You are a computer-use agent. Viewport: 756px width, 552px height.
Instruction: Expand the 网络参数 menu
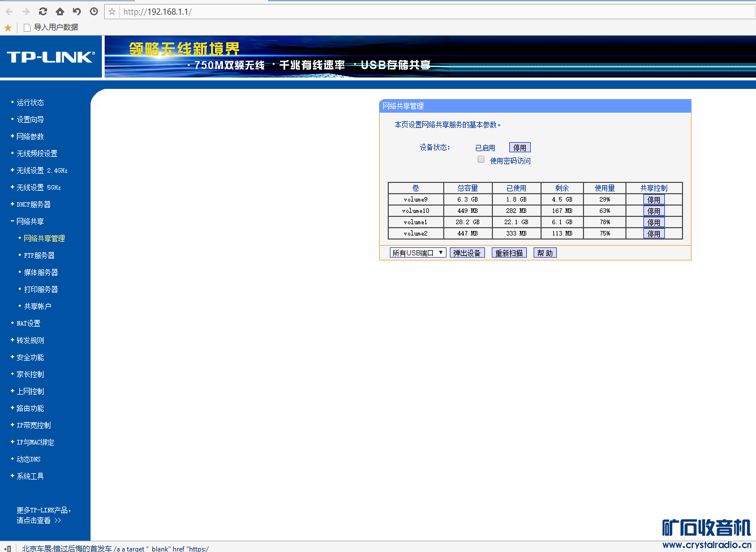click(x=30, y=136)
